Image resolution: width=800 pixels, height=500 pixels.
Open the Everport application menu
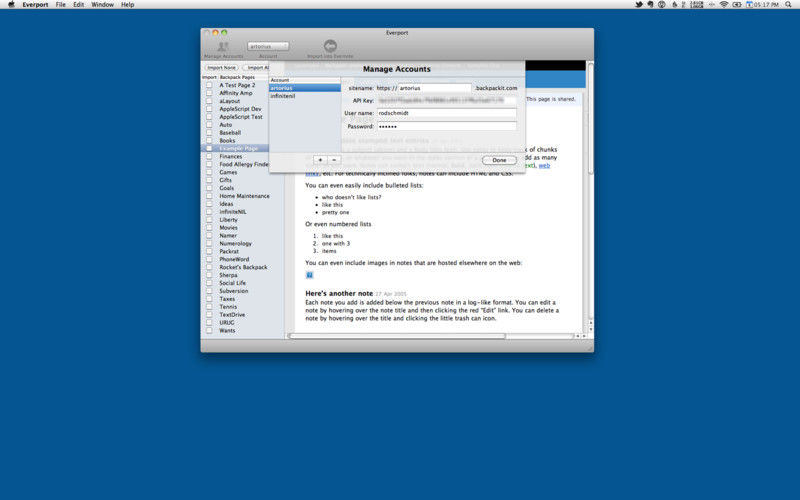[x=35, y=5]
